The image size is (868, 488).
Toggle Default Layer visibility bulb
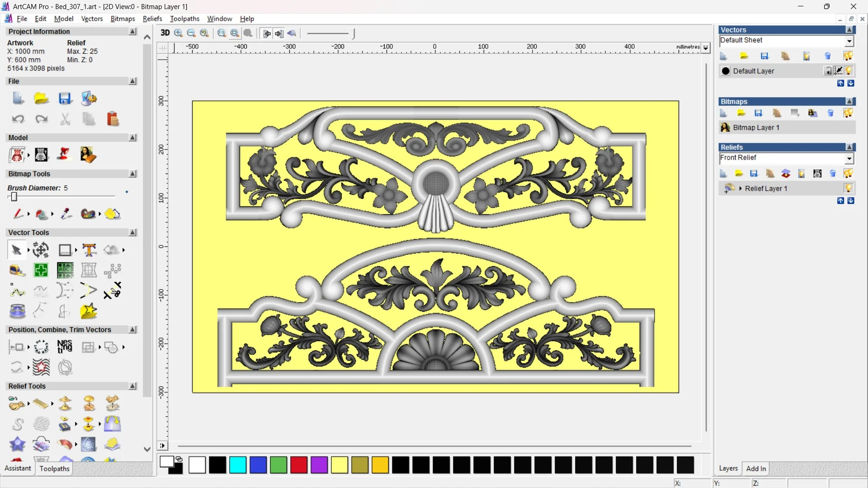(849, 71)
